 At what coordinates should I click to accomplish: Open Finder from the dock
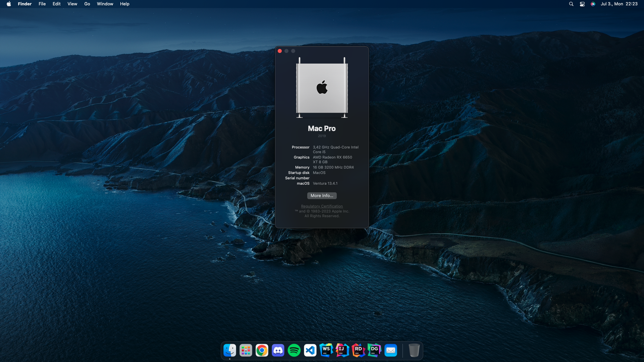[230, 350]
